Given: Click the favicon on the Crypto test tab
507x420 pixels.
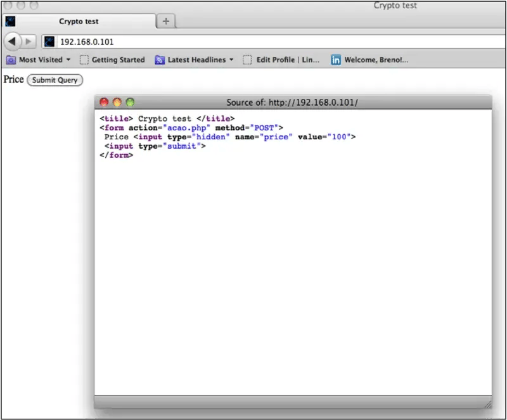Looking at the screenshot, I should [x=11, y=22].
